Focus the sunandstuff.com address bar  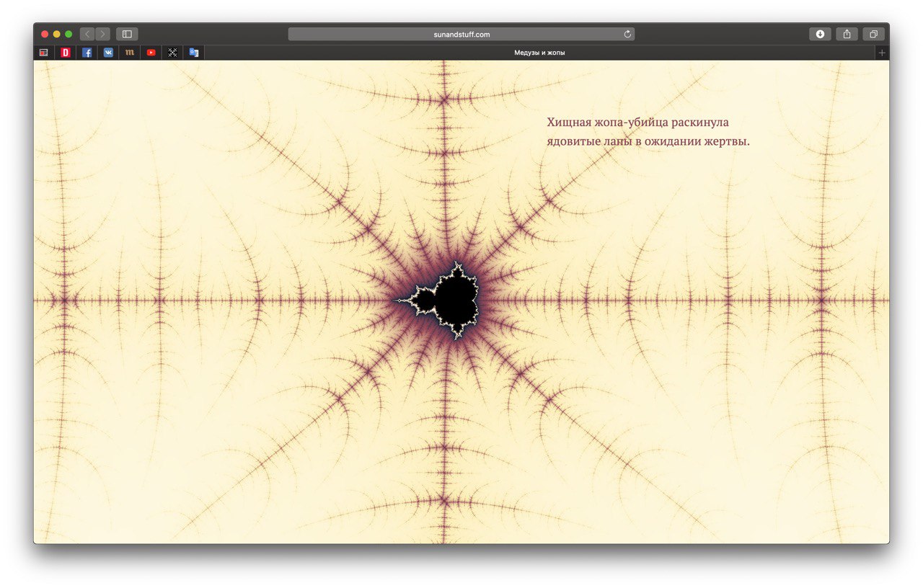[461, 34]
